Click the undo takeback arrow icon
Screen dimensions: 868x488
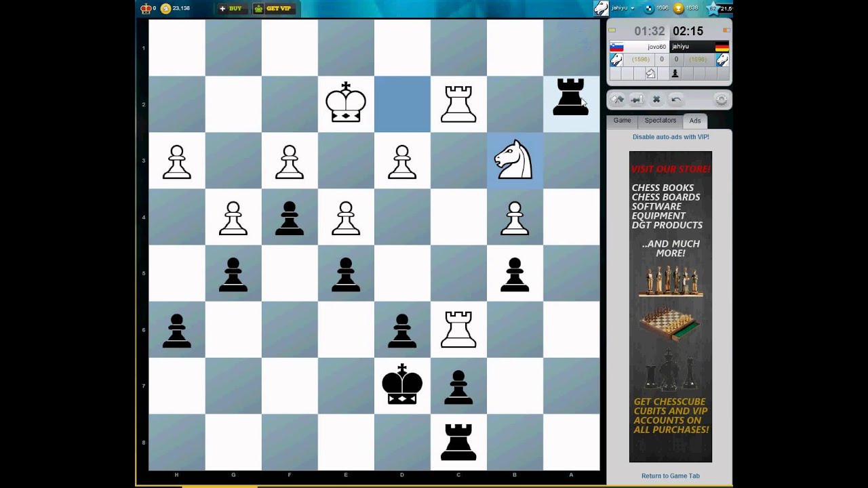tap(676, 100)
